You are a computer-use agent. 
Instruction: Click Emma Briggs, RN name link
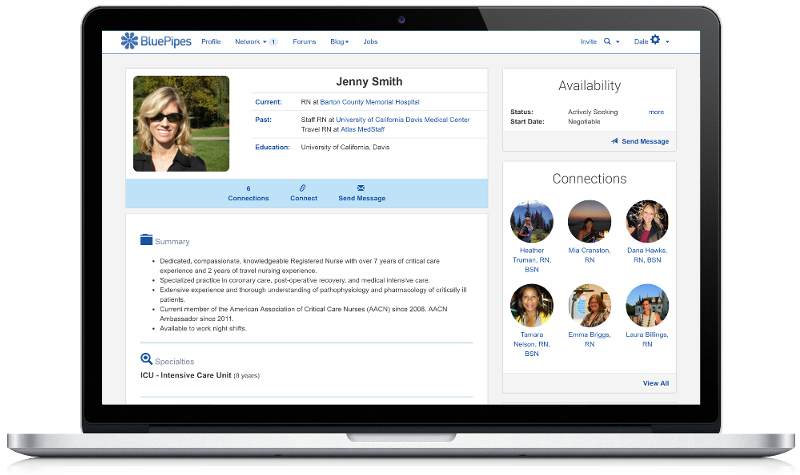[589, 339]
